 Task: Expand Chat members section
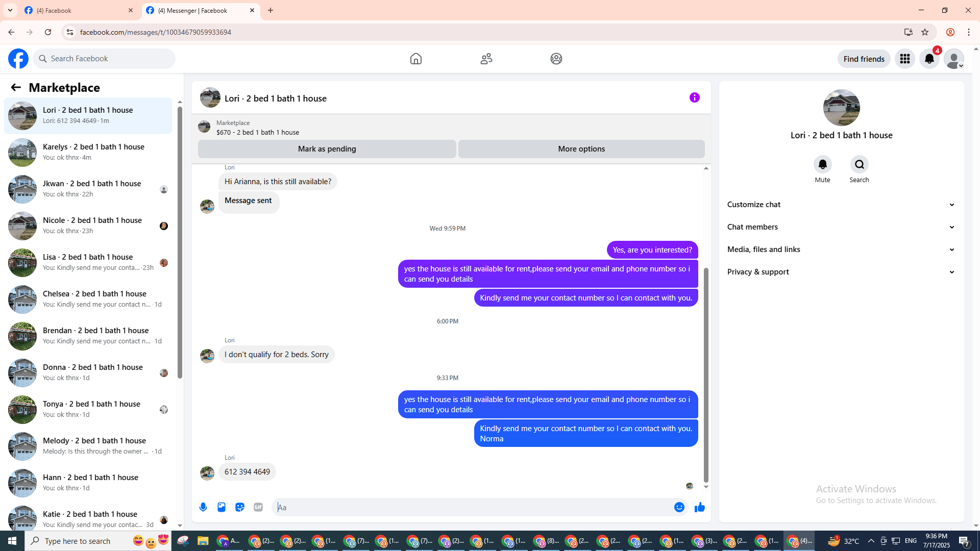pyautogui.click(x=841, y=227)
